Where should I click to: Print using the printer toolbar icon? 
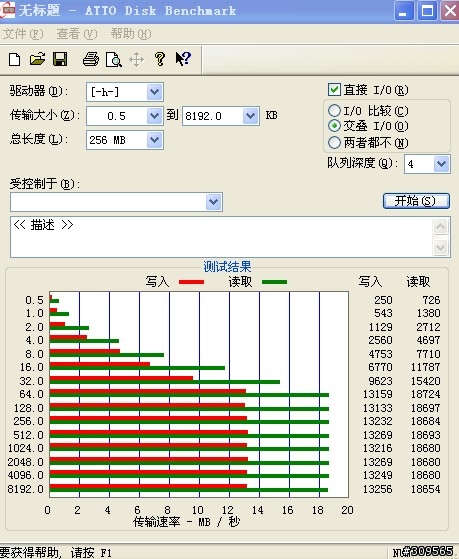click(x=91, y=59)
